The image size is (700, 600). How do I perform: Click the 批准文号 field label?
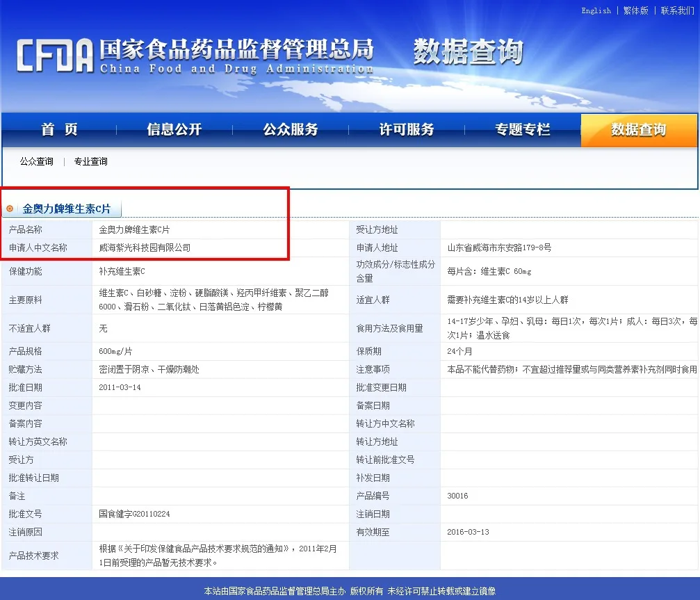coord(26,514)
